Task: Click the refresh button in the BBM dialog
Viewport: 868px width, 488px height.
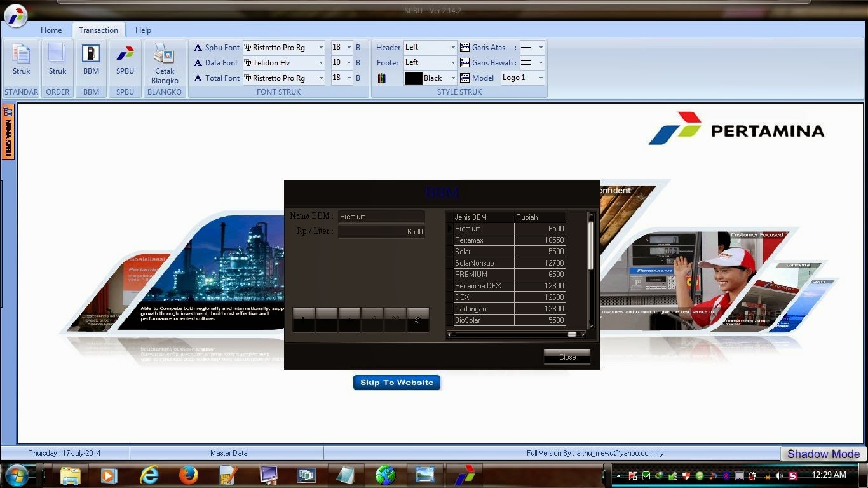Action: coord(417,320)
